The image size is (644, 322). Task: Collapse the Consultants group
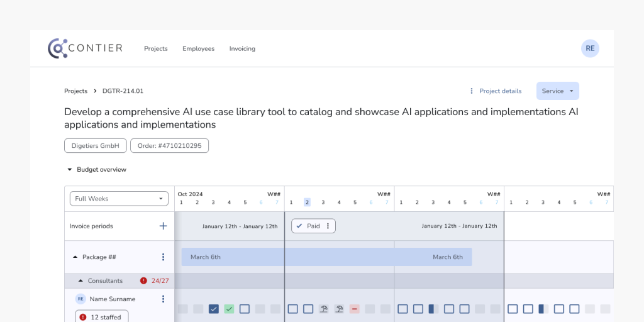click(80, 281)
